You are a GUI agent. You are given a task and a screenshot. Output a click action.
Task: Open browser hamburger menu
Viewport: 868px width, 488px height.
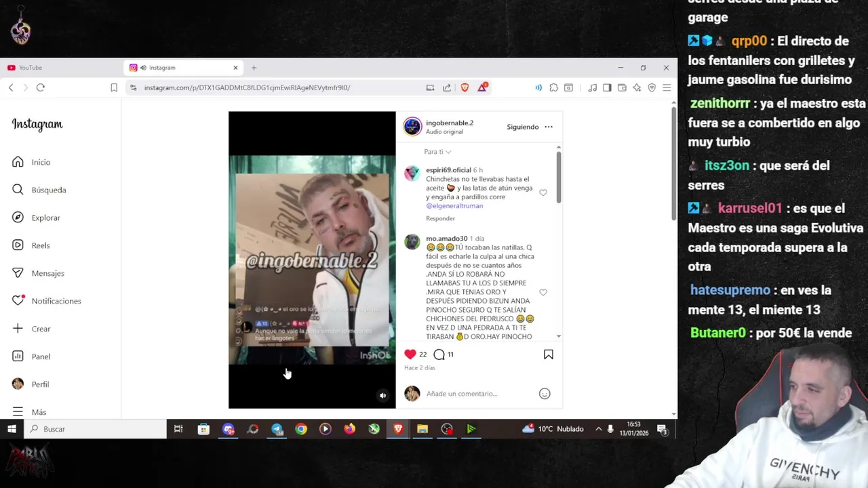(x=667, y=87)
